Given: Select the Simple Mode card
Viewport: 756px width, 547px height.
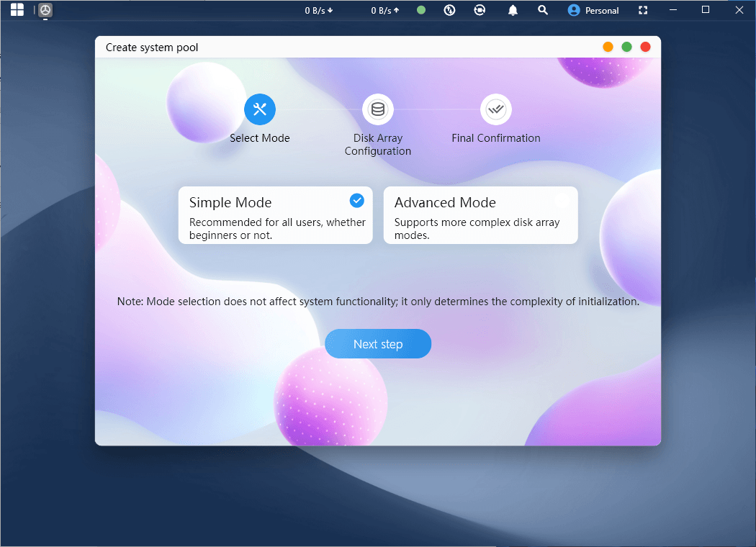Looking at the screenshot, I should (x=275, y=215).
